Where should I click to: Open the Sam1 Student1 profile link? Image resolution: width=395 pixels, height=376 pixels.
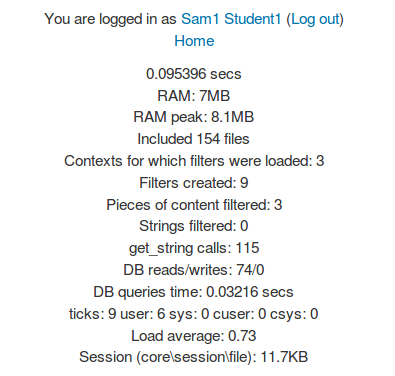(x=231, y=19)
